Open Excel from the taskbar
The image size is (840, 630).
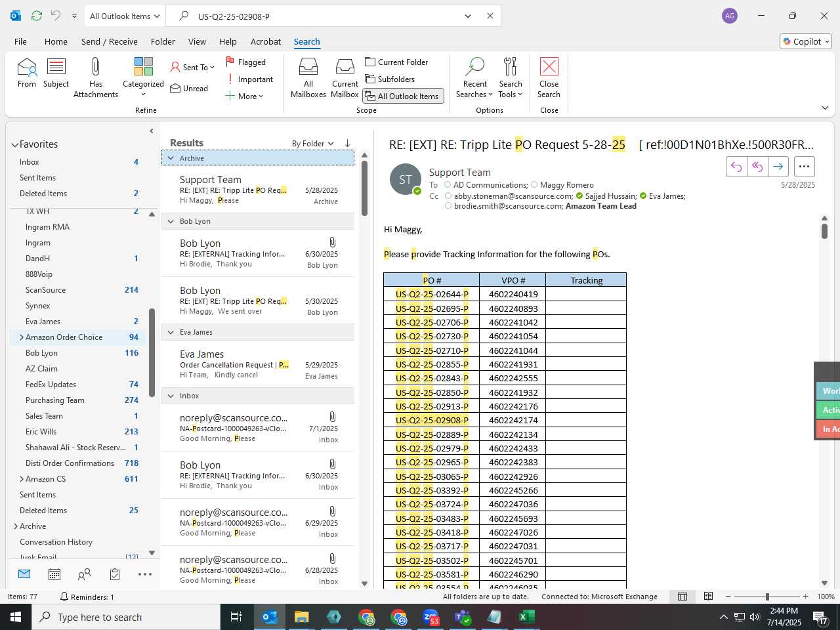tap(526, 617)
